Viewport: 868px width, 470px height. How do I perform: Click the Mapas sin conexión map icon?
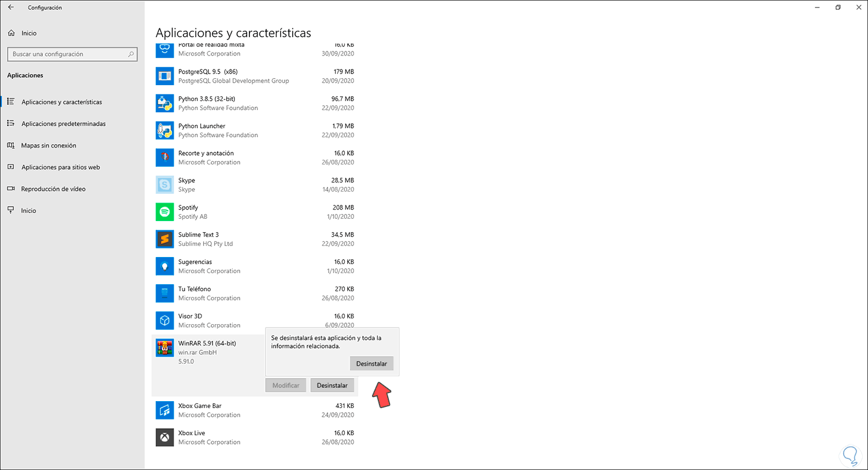[x=10, y=145]
